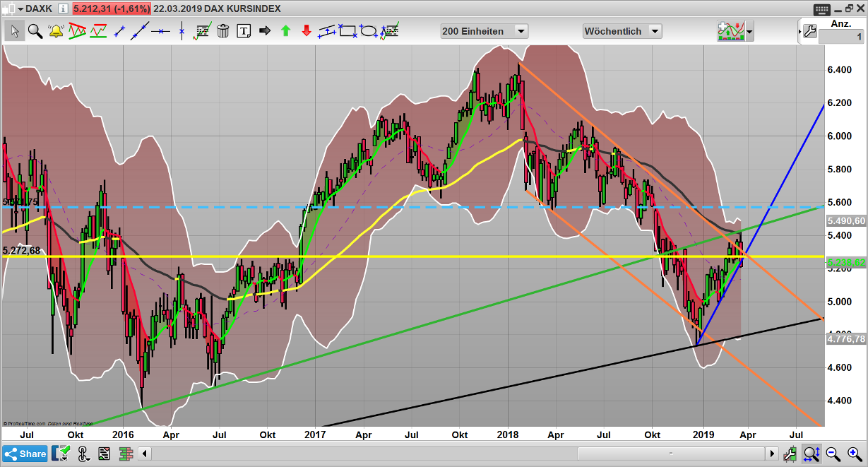Click the 5.490,60 price axis label
Viewport: 868px width, 467px height.
click(845, 221)
